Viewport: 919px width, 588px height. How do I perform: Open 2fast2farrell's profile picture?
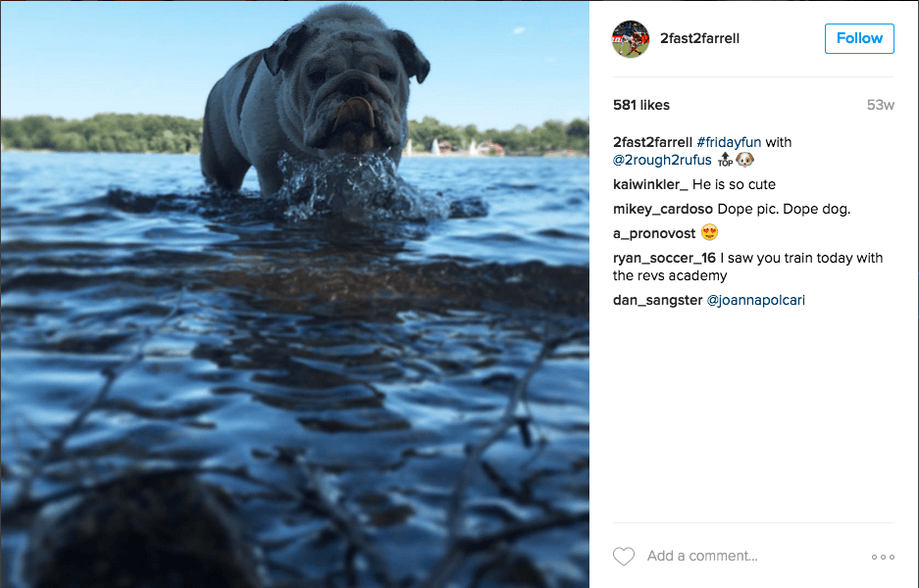(630, 38)
